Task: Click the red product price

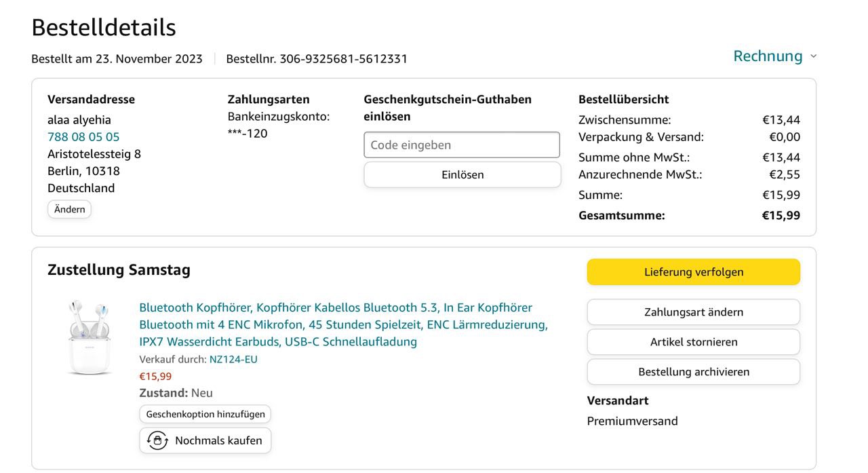Action: click(155, 376)
